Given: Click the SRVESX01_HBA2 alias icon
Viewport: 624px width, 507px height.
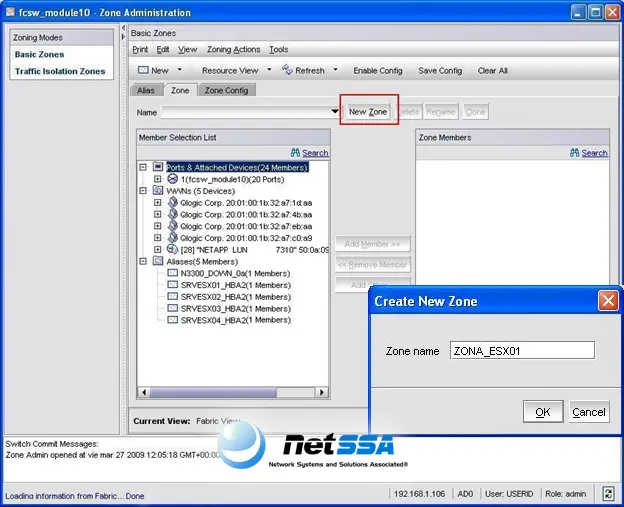Looking at the screenshot, I should click(172, 285).
